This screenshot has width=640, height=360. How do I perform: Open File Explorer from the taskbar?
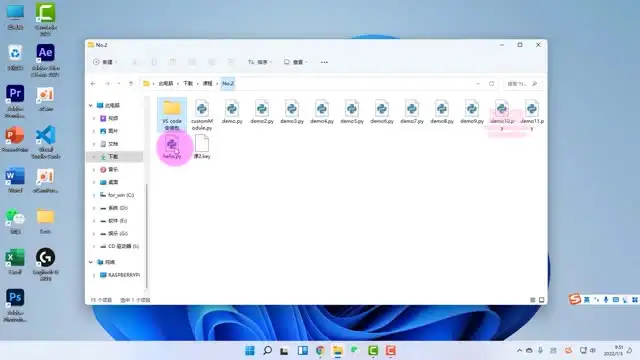point(338,350)
